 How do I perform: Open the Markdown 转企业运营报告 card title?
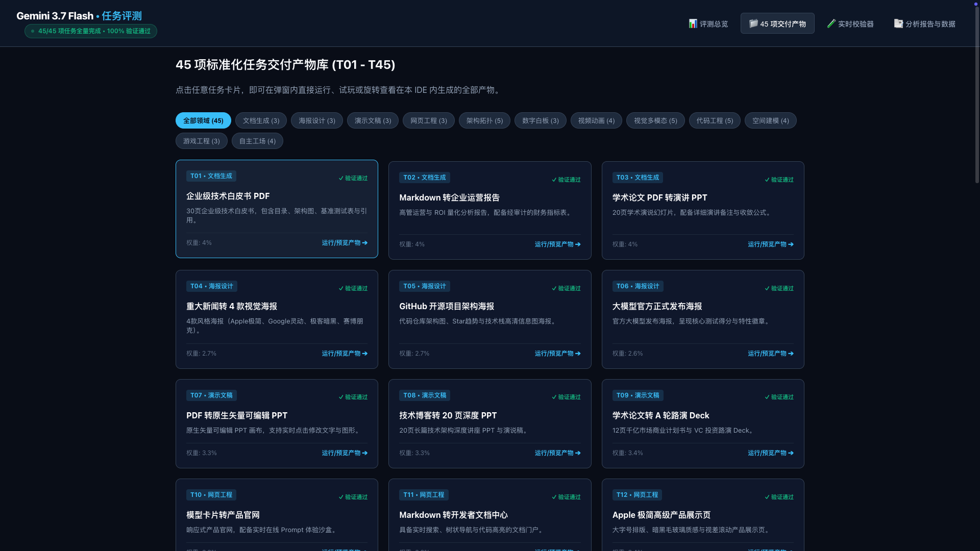click(x=449, y=198)
